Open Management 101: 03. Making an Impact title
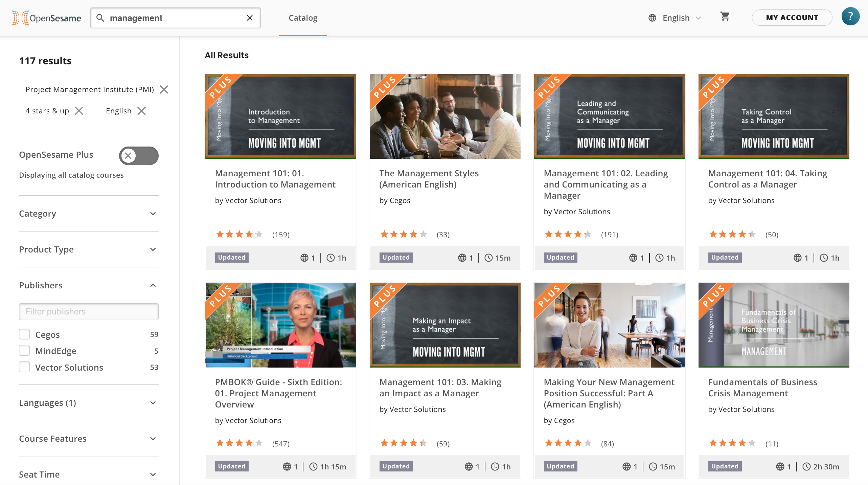Viewport: 868px width, 485px height. point(440,388)
